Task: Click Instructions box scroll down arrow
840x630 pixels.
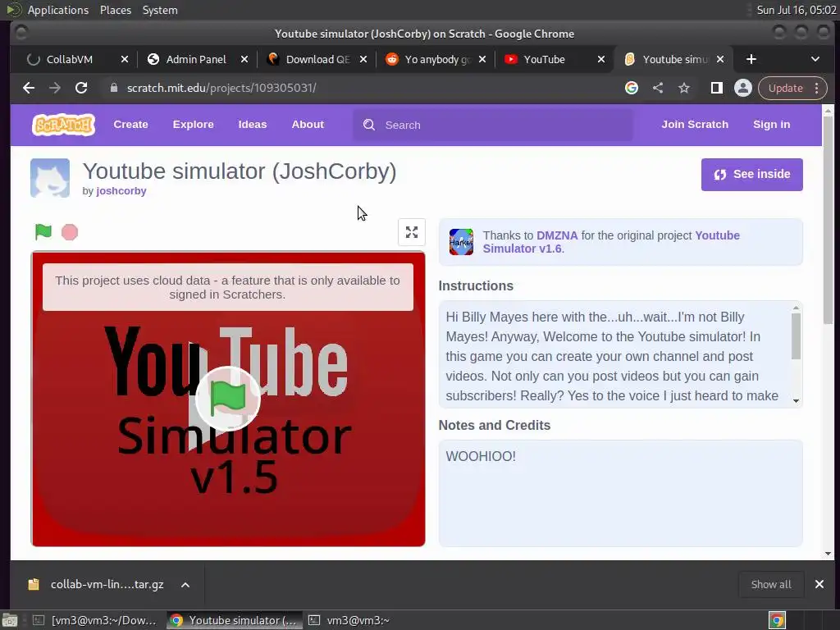Action: (x=796, y=400)
